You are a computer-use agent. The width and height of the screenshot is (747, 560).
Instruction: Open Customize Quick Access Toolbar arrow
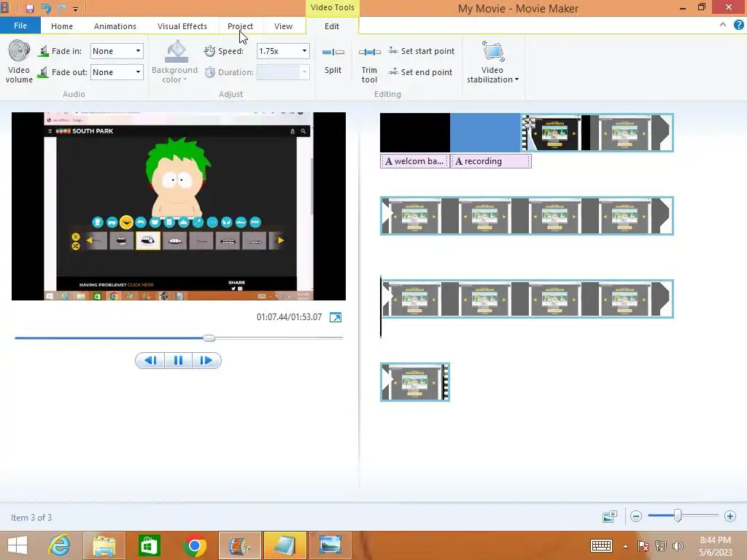point(75,9)
